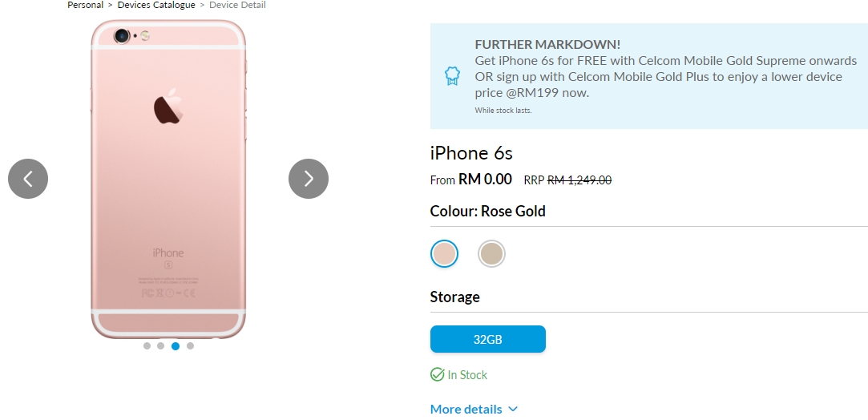
Task: Choose the Gold colour swatch
Action: click(x=491, y=254)
